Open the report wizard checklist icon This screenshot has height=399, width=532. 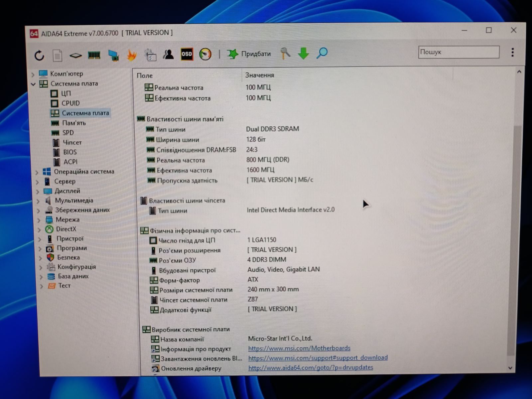pos(150,55)
